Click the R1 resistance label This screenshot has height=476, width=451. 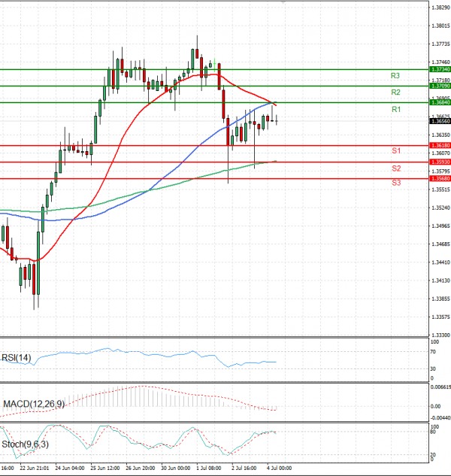click(396, 109)
